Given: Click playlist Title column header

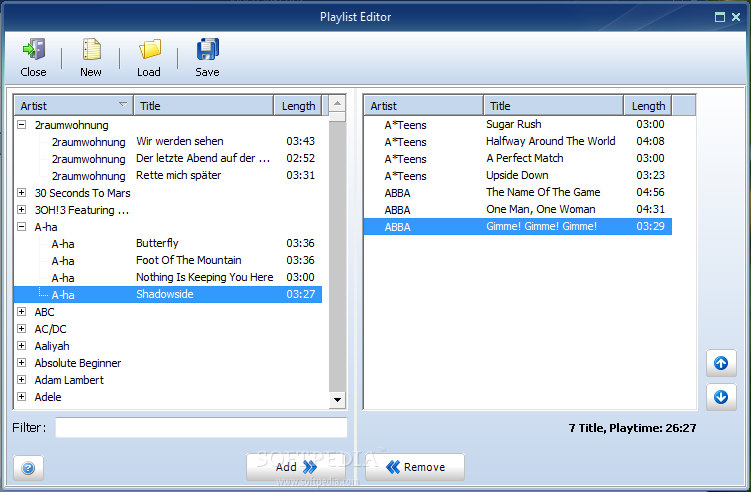Looking at the screenshot, I should 554,106.
